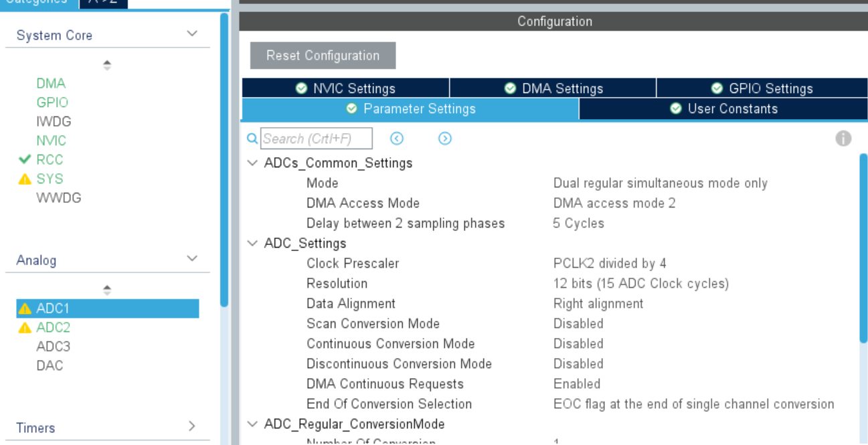Collapse the ADC_Settings group
The width and height of the screenshot is (868, 445).
252,243
